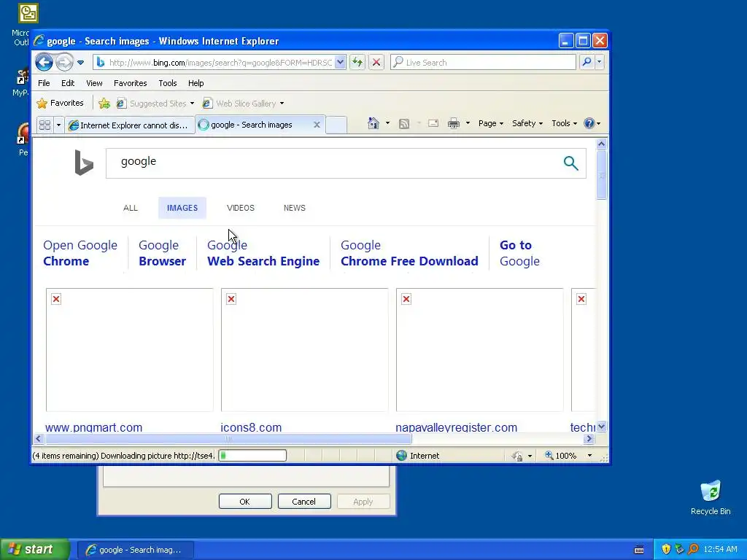747x560 pixels.
Task: Select the ALL results tab
Action: pyautogui.click(x=130, y=208)
